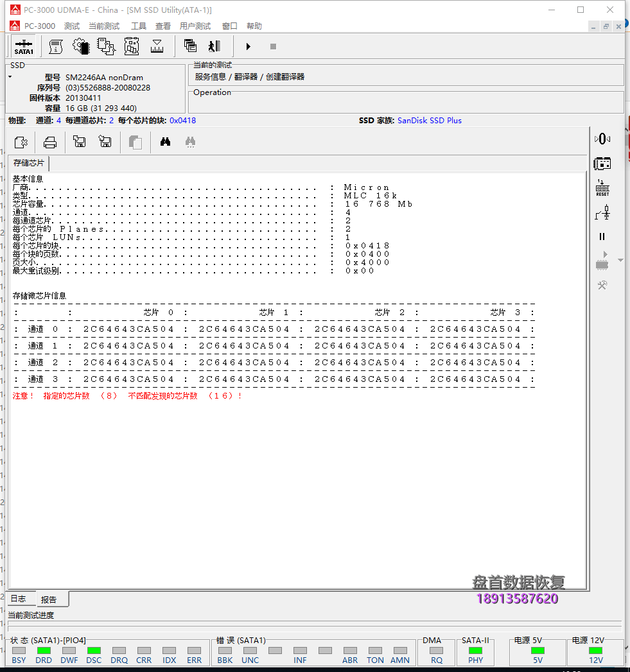Search the report with the binoculars icon
This screenshot has width=630, height=672.
pyautogui.click(x=165, y=142)
